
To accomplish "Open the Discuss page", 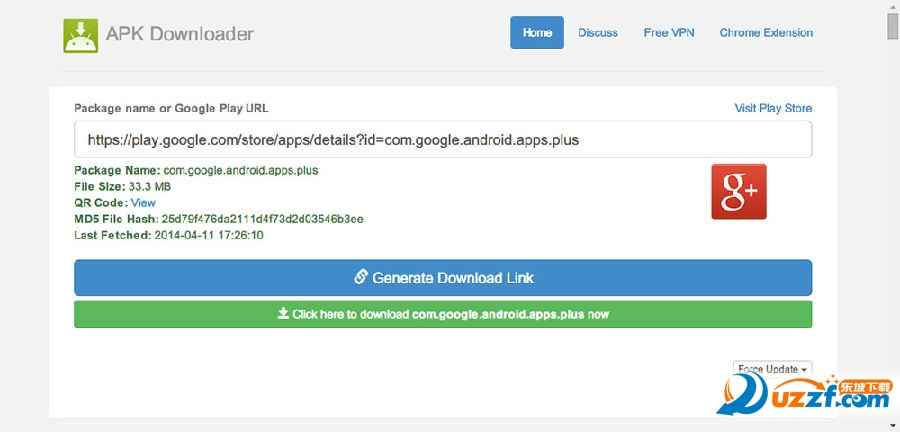I will coord(597,32).
